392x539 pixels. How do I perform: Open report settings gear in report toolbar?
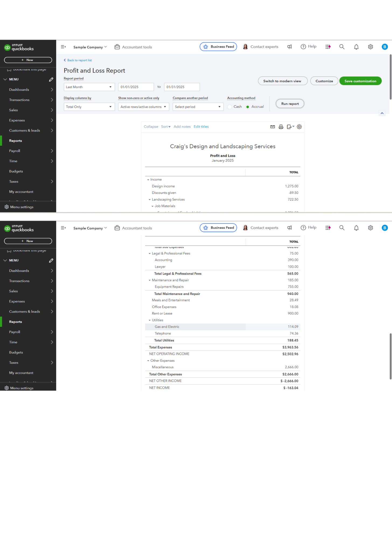coord(299,127)
